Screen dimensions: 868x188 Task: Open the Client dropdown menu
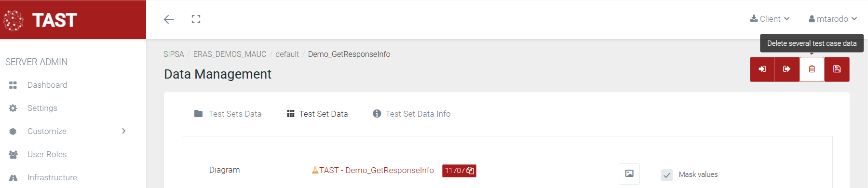tap(770, 19)
